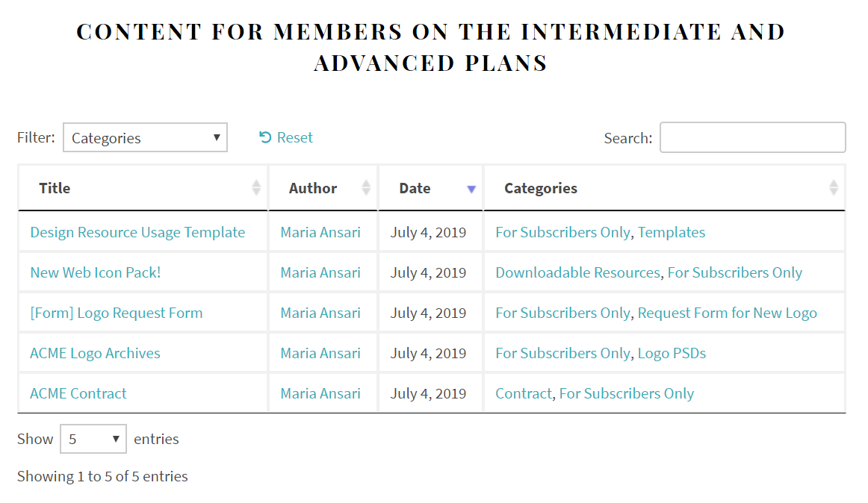Click the Reset filter link
The width and height of the screenshot is (868, 503).
click(285, 137)
